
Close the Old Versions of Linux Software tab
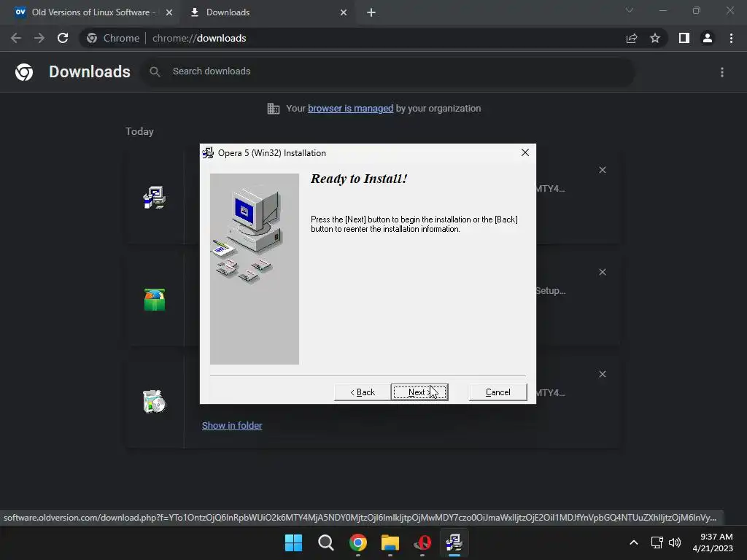coord(169,12)
